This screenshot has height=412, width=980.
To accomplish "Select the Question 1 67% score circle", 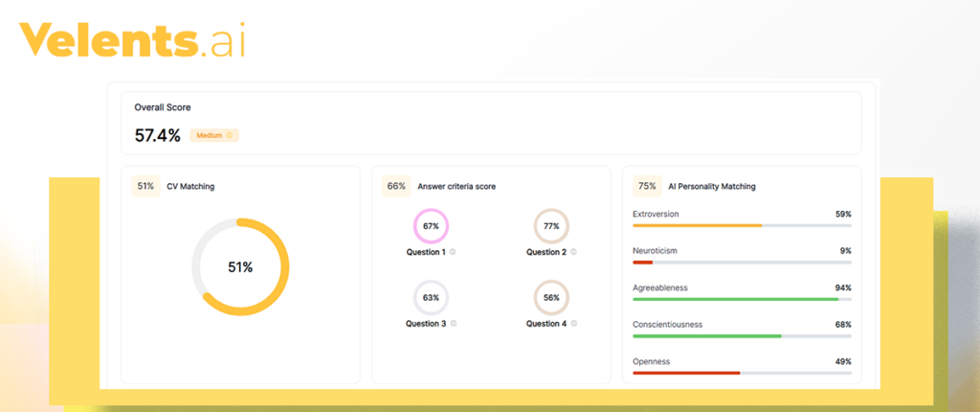I will 431,226.
